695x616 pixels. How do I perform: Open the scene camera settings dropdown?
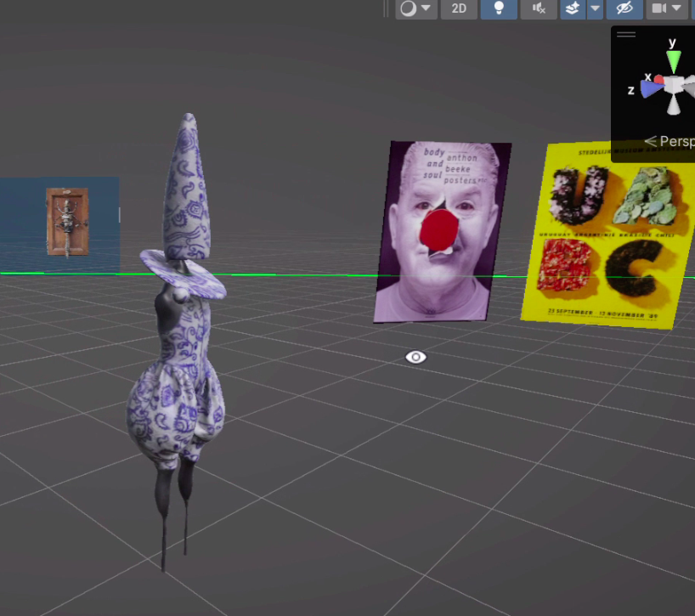667,8
